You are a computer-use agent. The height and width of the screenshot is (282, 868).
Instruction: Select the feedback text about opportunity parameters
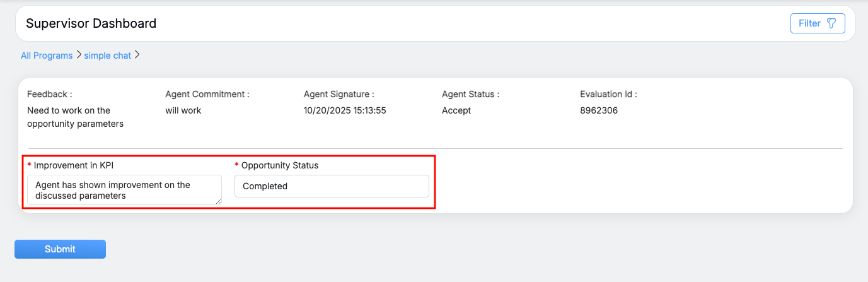[x=75, y=117]
